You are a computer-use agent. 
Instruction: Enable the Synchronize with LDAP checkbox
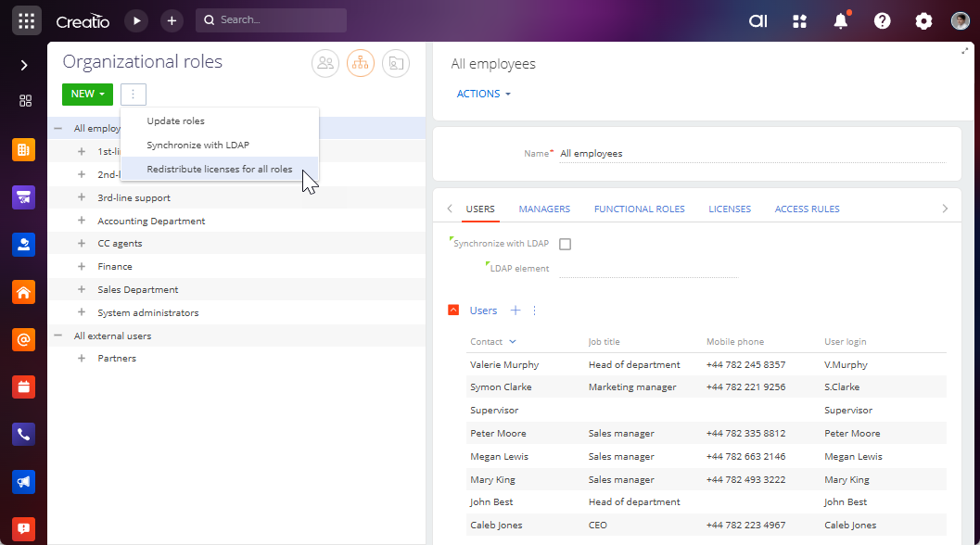tap(566, 245)
